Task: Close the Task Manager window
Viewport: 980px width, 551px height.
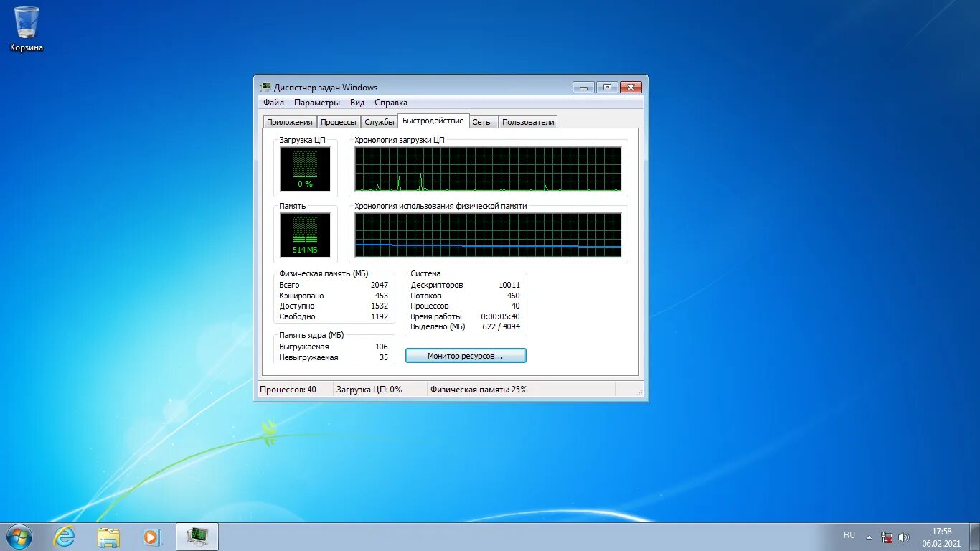Action: (631, 88)
